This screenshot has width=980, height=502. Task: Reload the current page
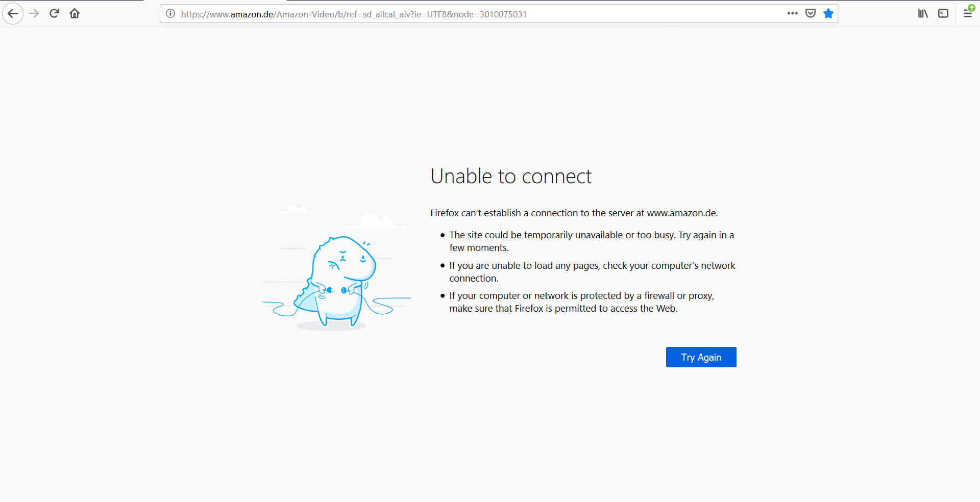[54, 14]
